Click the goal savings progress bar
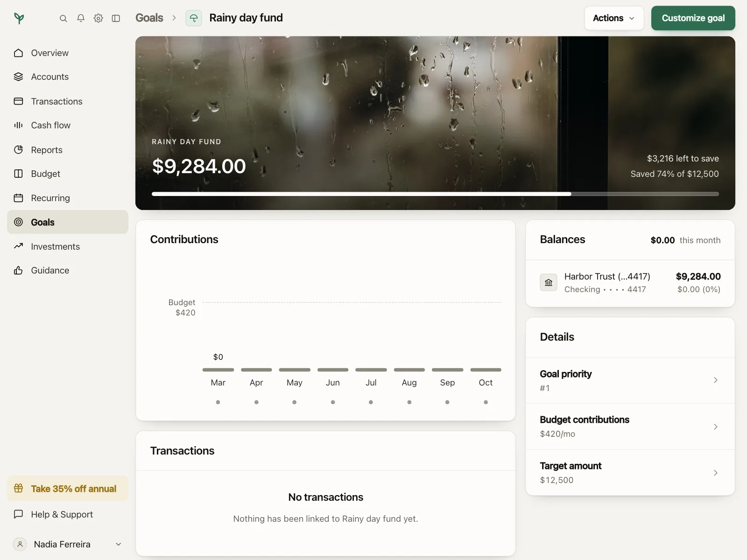 (435, 194)
